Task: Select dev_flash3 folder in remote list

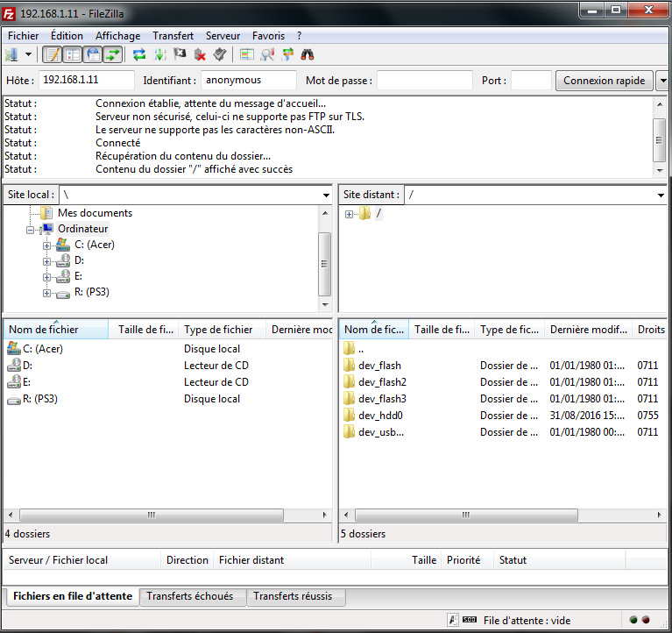Action: click(x=382, y=399)
